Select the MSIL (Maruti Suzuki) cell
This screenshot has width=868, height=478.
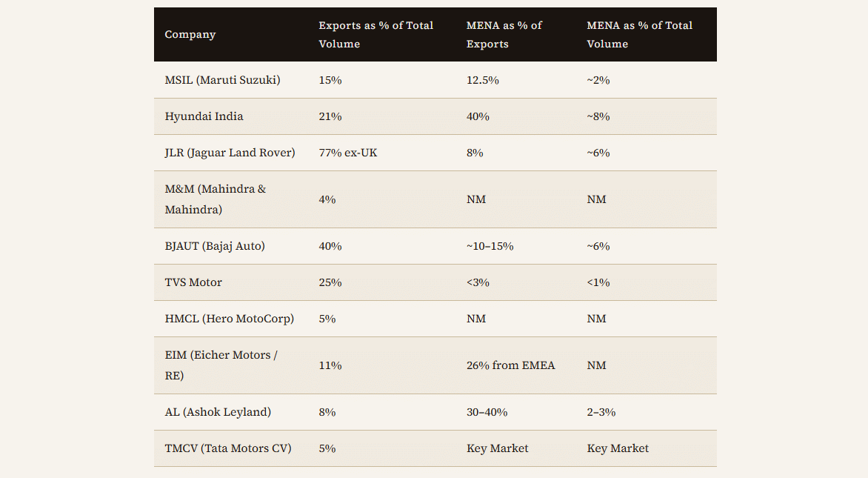[x=222, y=80]
